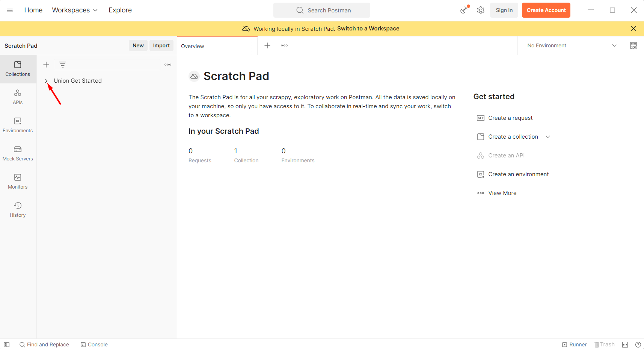Expand the Create a collection chevron
Screen dimensions: 644x349
[548, 137]
